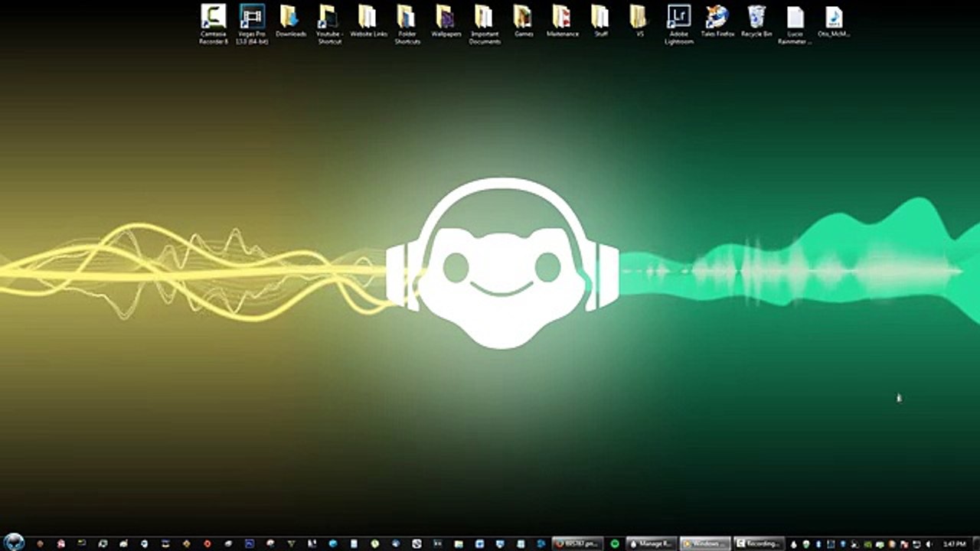Screen dimensions: 980x551
Task: Select the Lucio Rainmeter file icon
Action: (795, 24)
